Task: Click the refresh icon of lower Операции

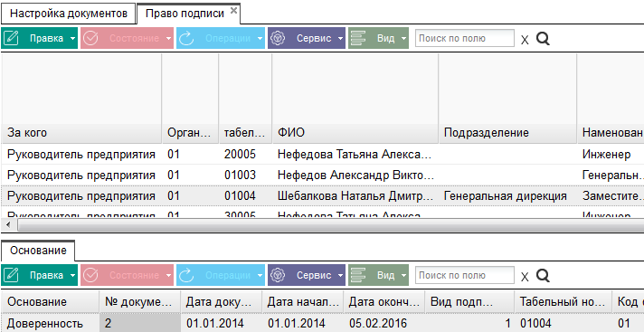Action: 186,275
